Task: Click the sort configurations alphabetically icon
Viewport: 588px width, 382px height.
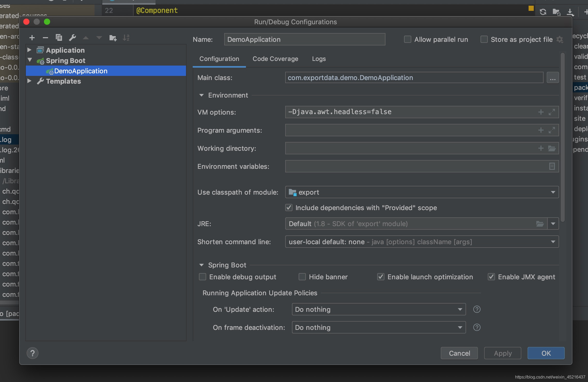Action: (x=126, y=38)
